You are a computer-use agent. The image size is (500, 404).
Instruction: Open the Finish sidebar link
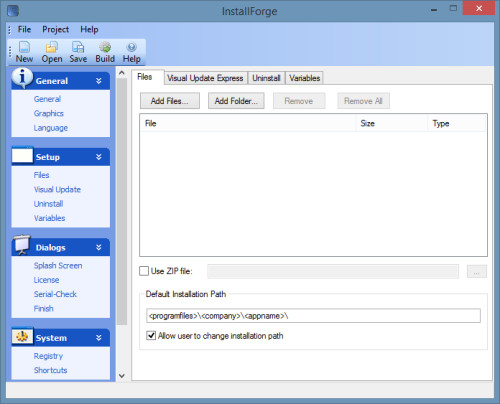click(43, 308)
